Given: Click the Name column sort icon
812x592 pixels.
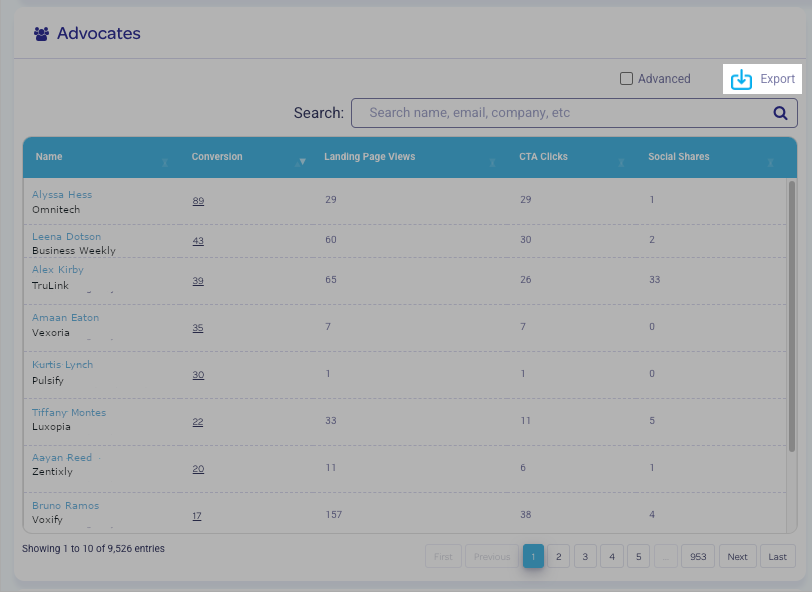Looking at the screenshot, I should pyautogui.click(x=165, y=162).
